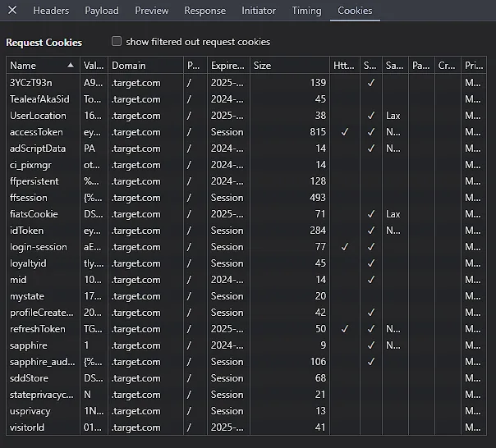The image size is (496, 448).
Task: Click the Lax SameSite value for UserLocation
Action: (393, 116)
